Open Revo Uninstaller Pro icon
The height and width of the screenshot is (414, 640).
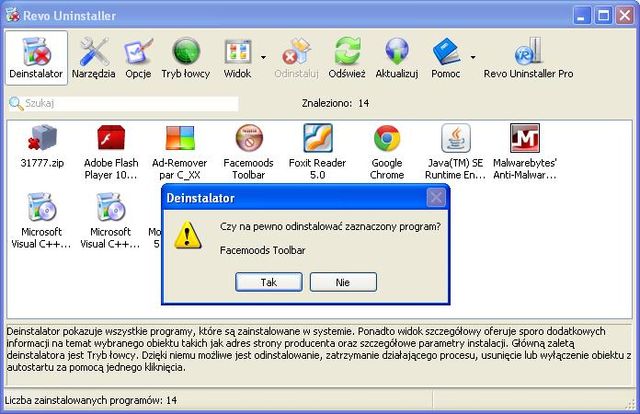click(529, 58)
